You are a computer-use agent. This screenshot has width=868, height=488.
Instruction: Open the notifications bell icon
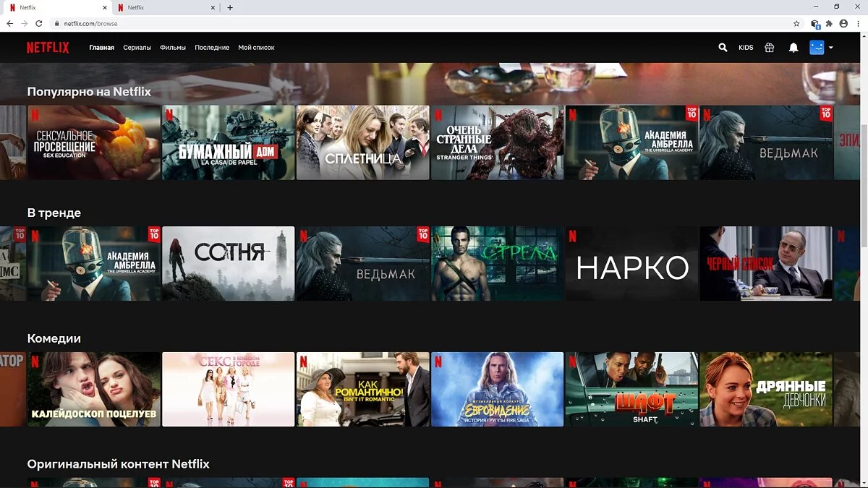point(793,48)
